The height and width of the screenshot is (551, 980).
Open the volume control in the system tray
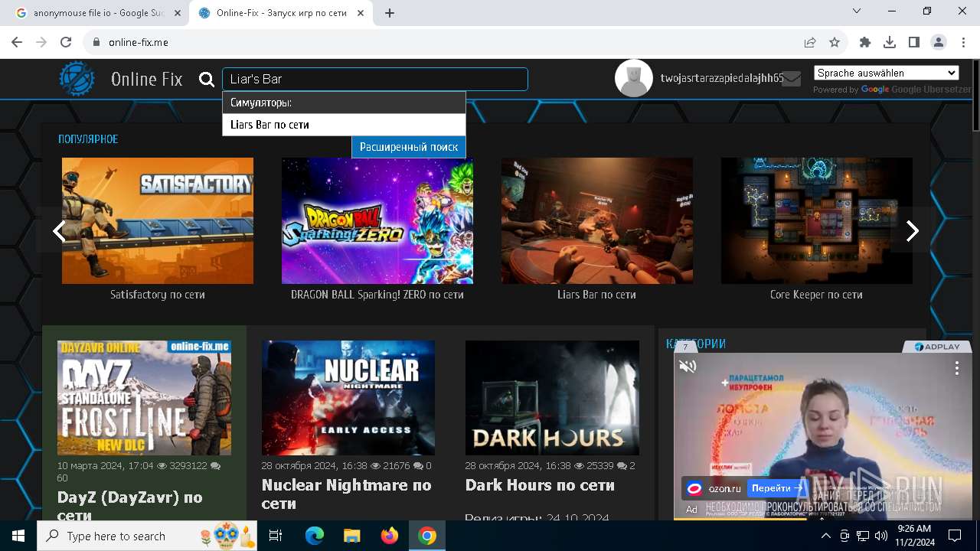pos(881,536)
